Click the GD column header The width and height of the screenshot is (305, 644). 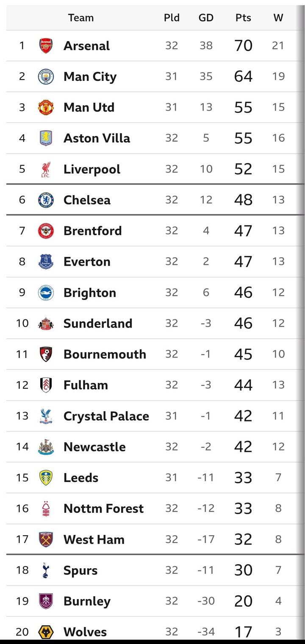[206, 18]
